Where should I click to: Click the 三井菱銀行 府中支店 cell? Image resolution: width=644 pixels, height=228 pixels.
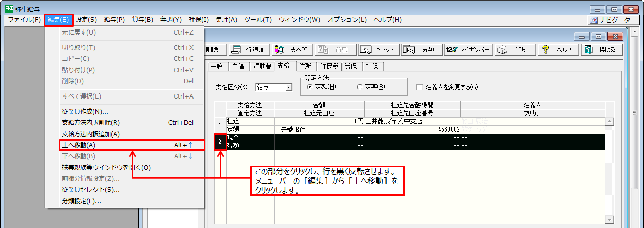pyautogui.click(x=412, y=121)
